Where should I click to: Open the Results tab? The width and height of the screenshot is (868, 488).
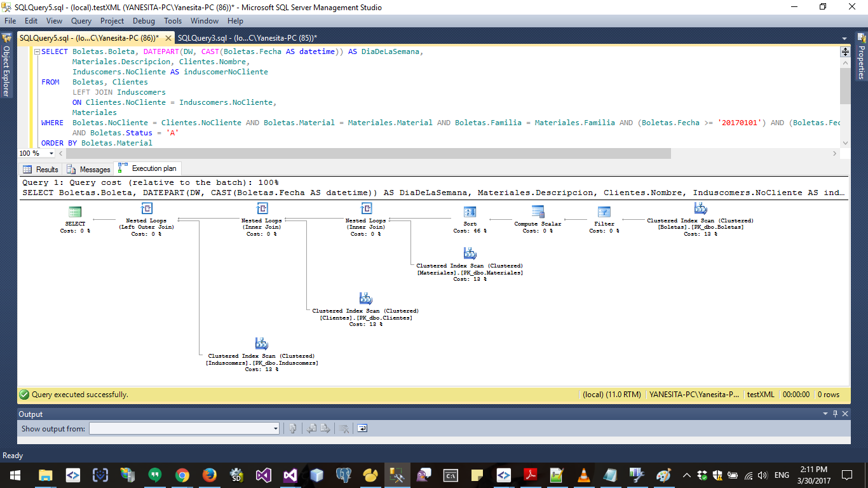41,170
